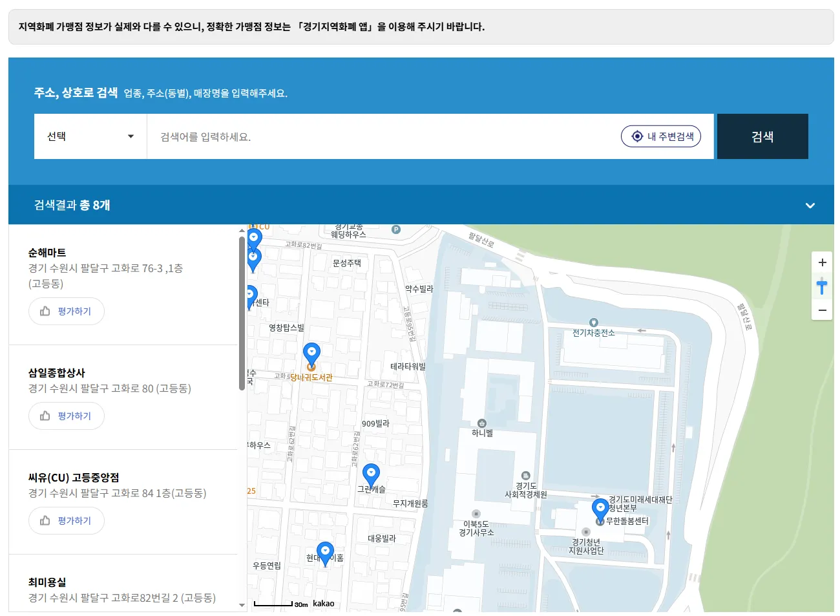Click map pin at 현대 building

(326, 554)
